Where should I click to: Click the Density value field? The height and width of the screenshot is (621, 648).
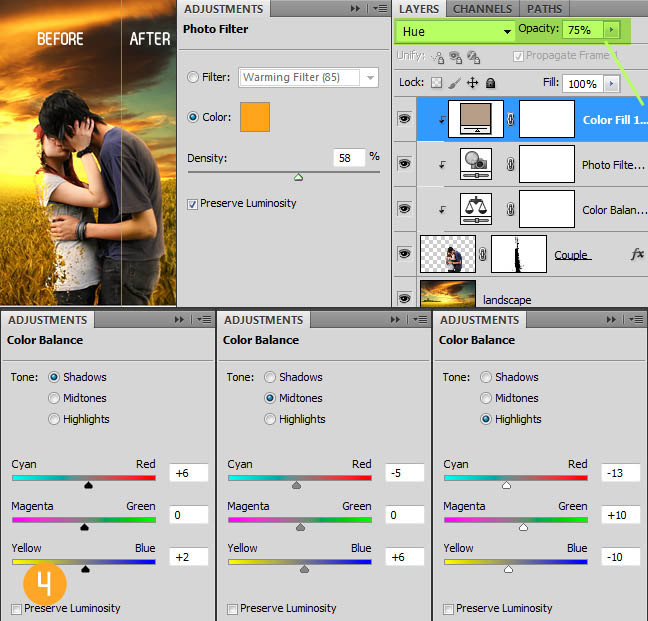tap(349, 157)
